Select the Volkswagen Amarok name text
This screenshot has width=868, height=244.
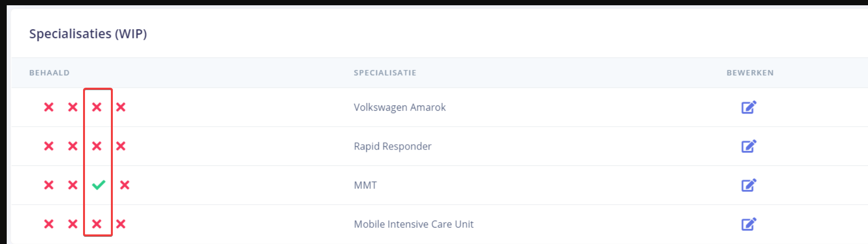399,107
